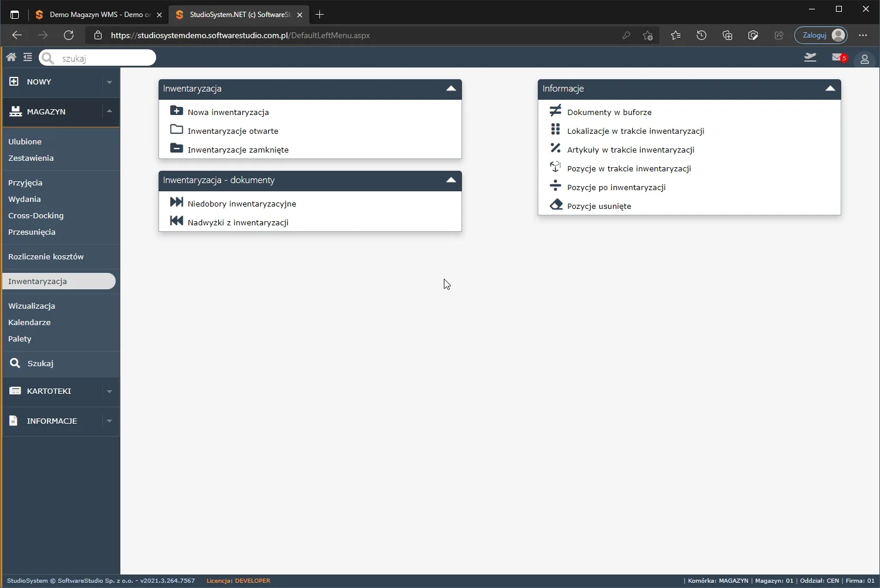Click the Niedobory inwentaryzacyjne forward icon

point(176,202)
